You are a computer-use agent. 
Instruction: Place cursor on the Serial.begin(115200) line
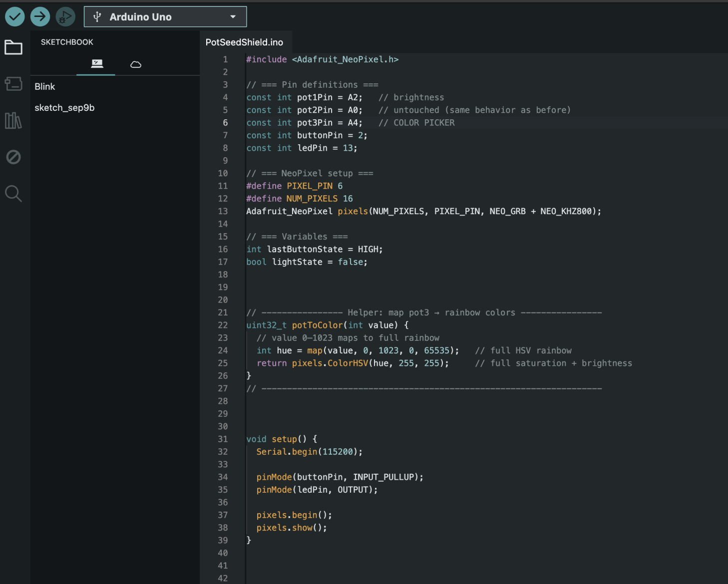(309, 452)
